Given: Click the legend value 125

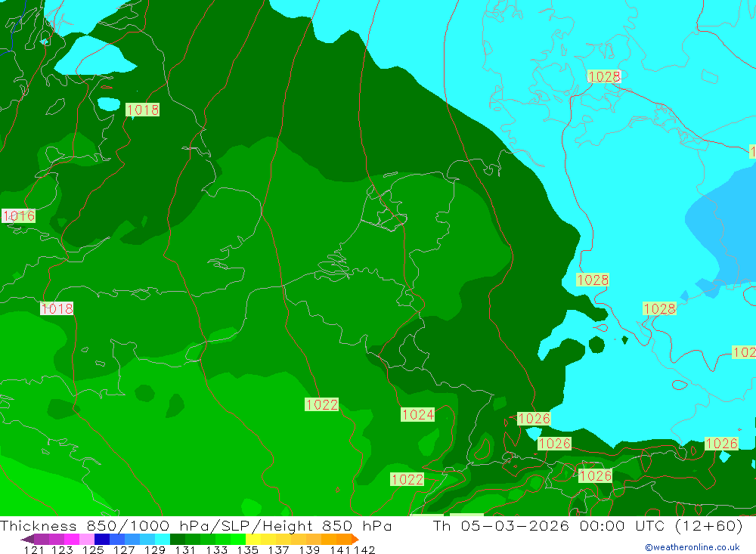Looking at the screenshot, I should pos(92,549).
